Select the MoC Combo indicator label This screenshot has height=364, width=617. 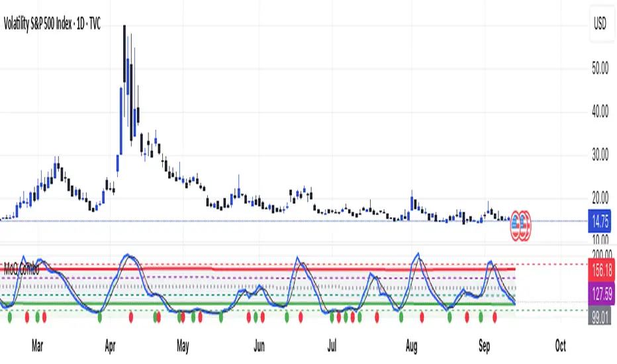pos(22,269)
